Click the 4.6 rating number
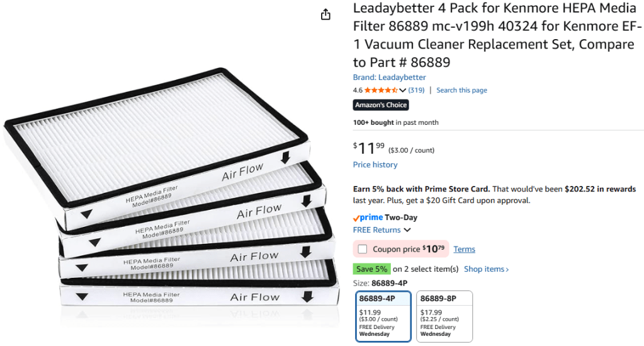The image size is (644, 346). (358, 90)
